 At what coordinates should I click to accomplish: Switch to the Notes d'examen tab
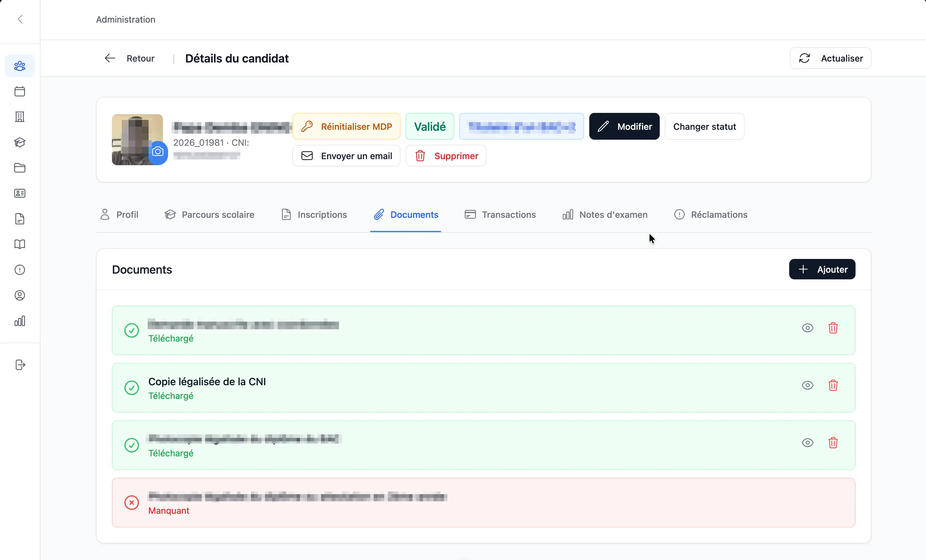(x=605, y=215)
